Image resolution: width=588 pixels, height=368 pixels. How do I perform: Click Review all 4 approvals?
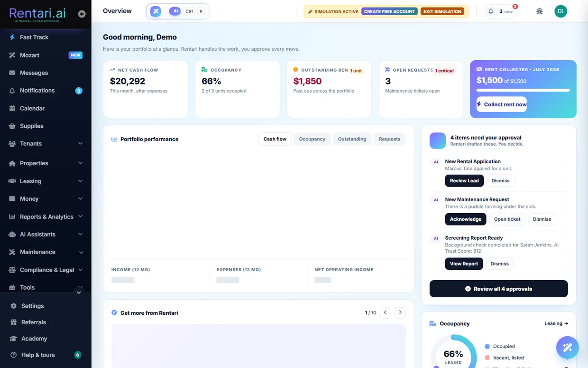tap(498, 289)
